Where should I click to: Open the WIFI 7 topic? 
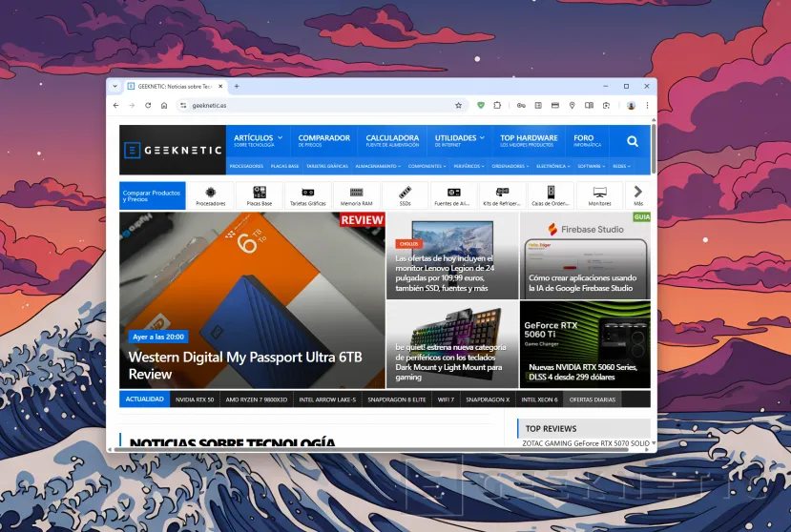(446, 399)
